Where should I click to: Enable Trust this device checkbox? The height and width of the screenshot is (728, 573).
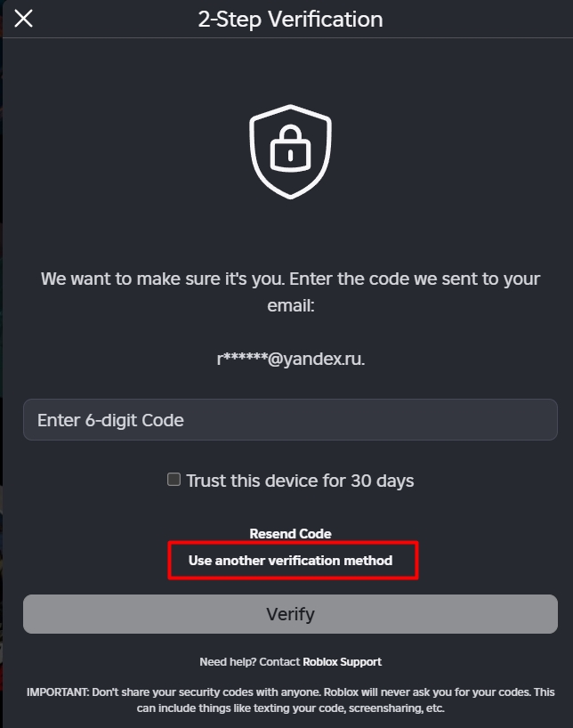[174, 480]
